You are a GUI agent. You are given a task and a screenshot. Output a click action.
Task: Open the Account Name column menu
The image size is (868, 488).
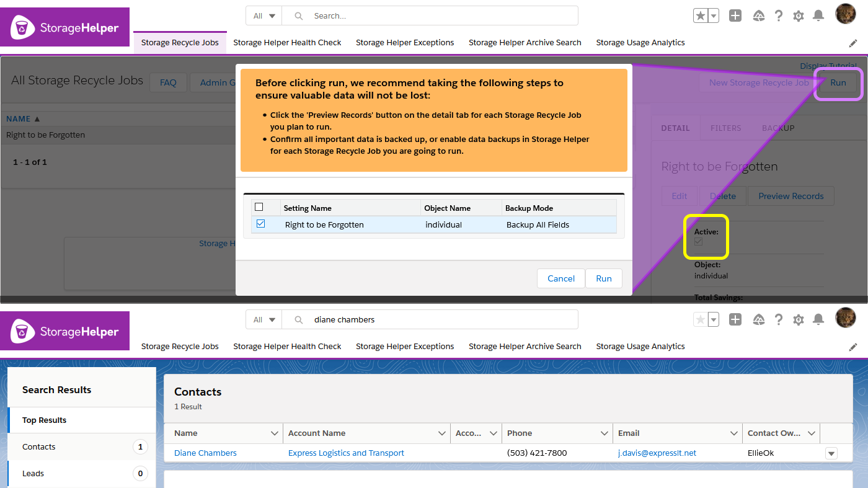[442, 433]
